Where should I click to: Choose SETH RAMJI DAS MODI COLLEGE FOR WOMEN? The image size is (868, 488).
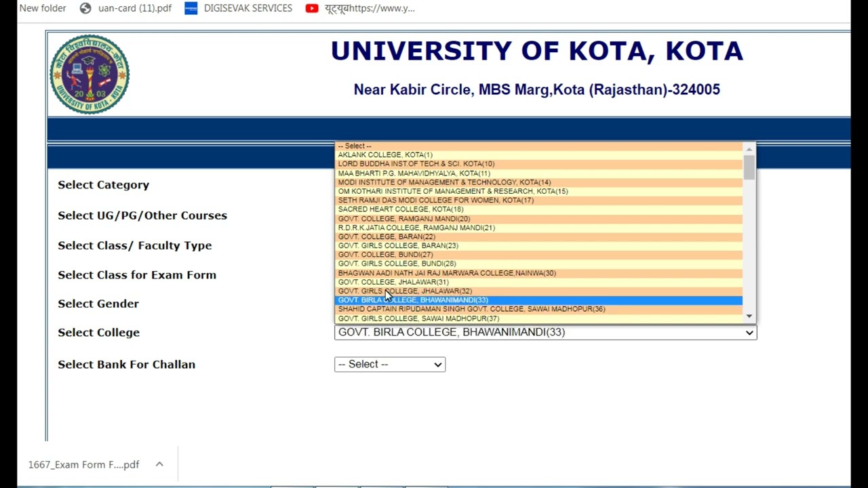(x=539, y=200)
